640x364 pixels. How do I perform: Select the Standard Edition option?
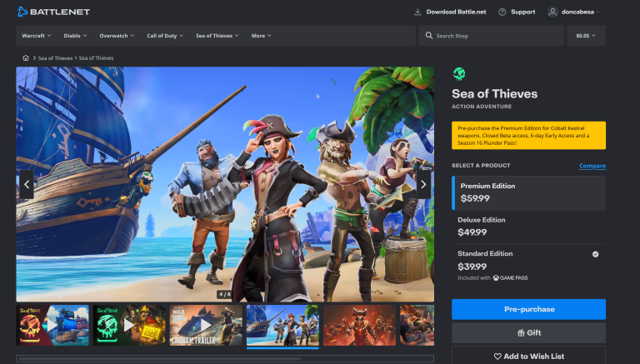click(528, 259)
